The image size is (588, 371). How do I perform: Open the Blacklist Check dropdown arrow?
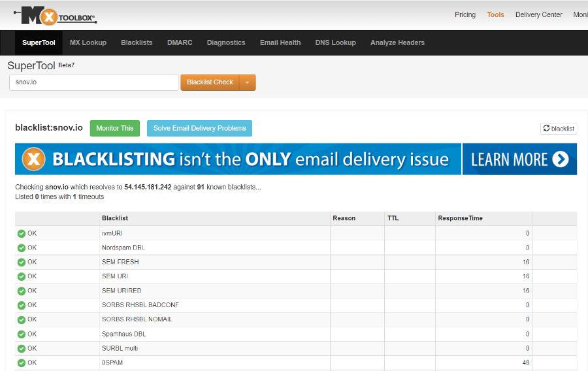(247, 82)
